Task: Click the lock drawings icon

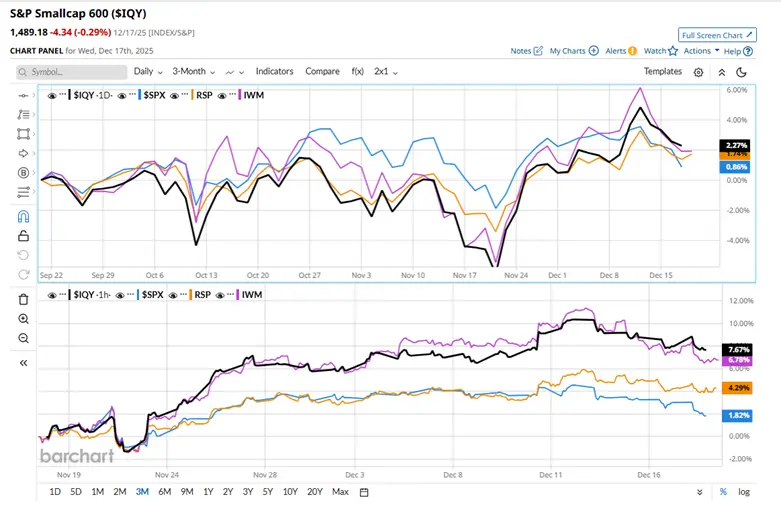Action: click(x=23, y=236)
